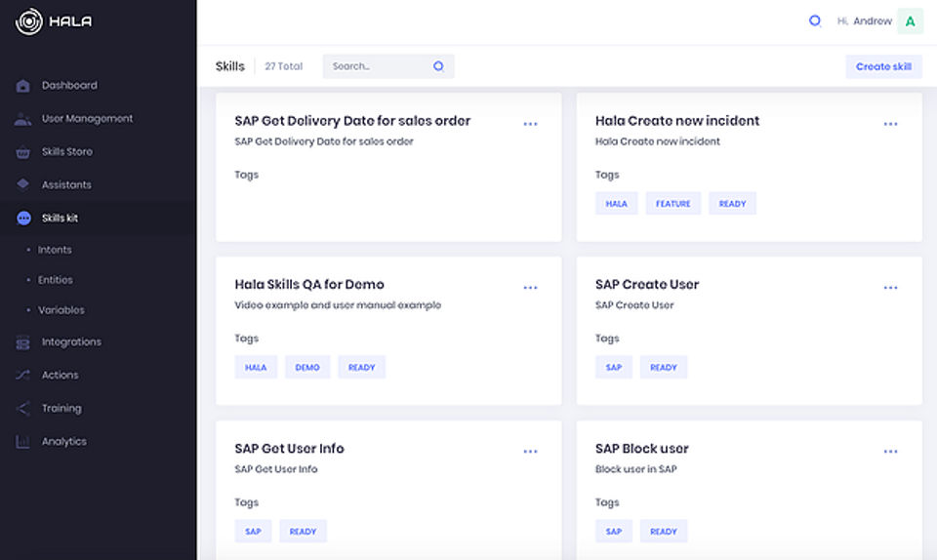
Task: Click the Actions shuffle icon
Action: (x=22, y=375)
